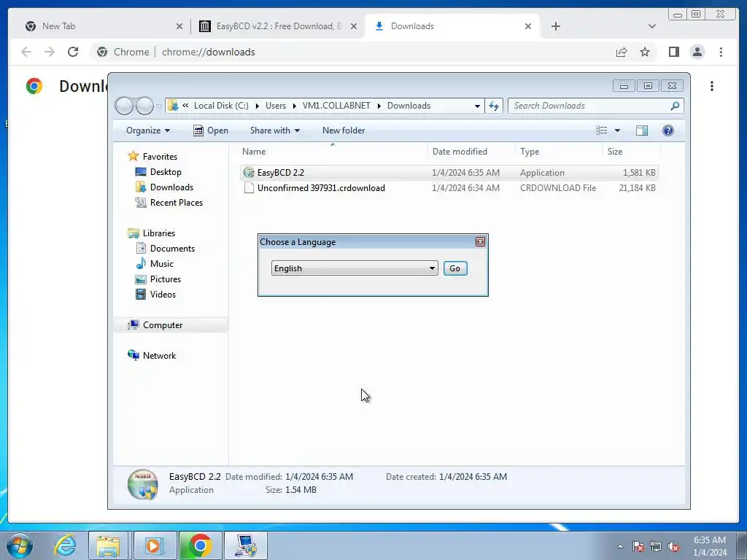Select Network in navigation pane
This screenshot has height=560, width=747.
(159, 356)
